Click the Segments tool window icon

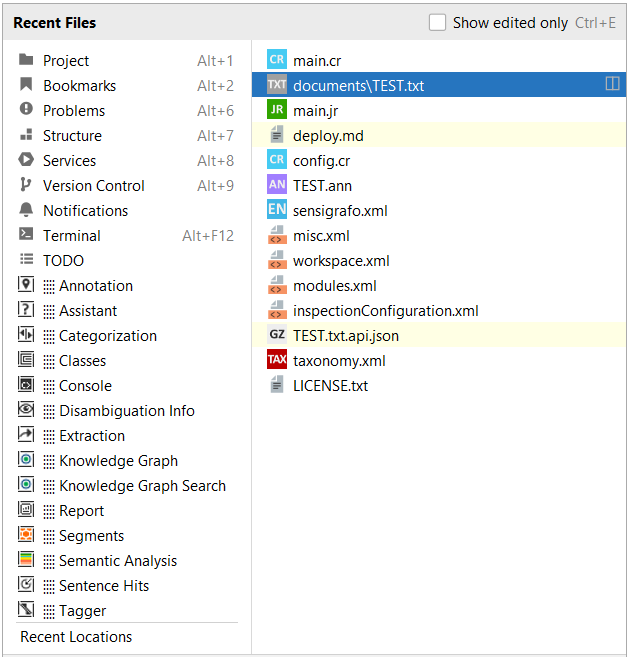[26, 536]
